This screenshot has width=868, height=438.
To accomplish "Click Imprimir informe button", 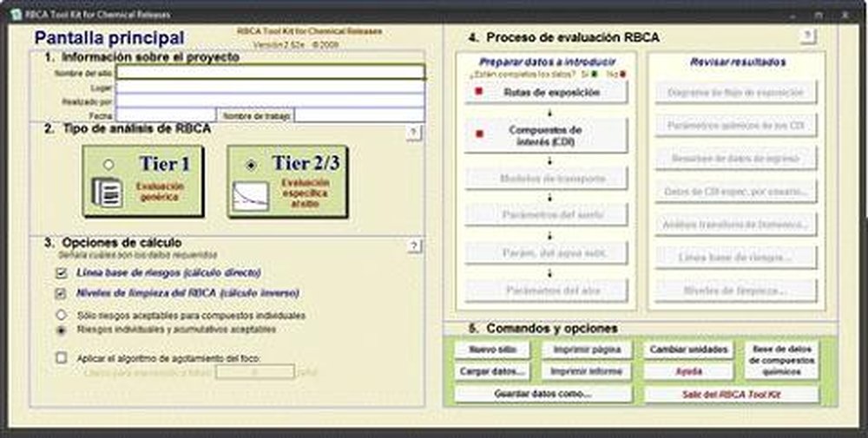I will click(x=587, y=371).
